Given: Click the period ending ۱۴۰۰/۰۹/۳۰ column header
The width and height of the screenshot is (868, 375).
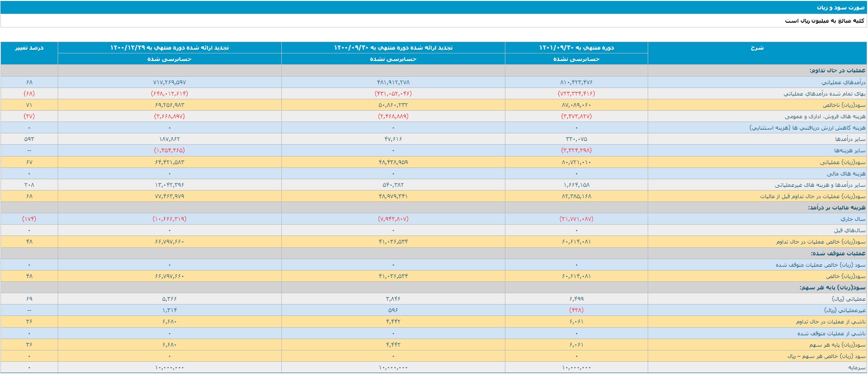Looking at the screenshot, I should click(x=393, y=48).
